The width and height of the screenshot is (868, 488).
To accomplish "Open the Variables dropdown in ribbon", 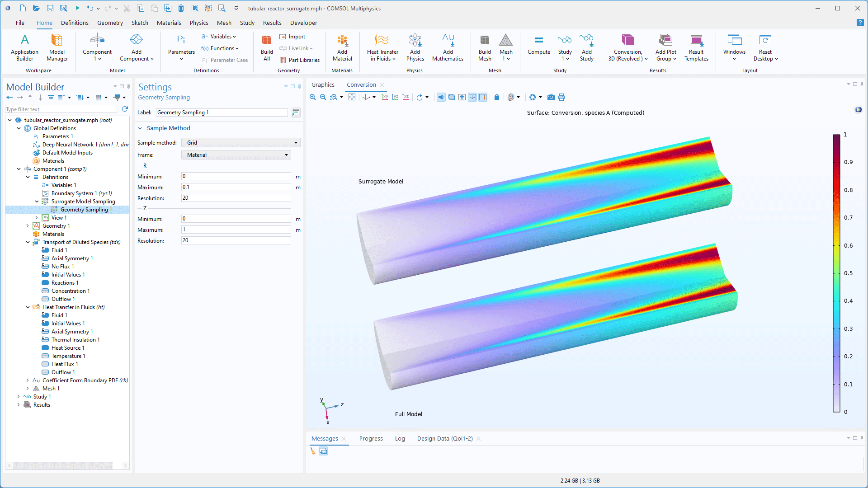I will (219, 37).
